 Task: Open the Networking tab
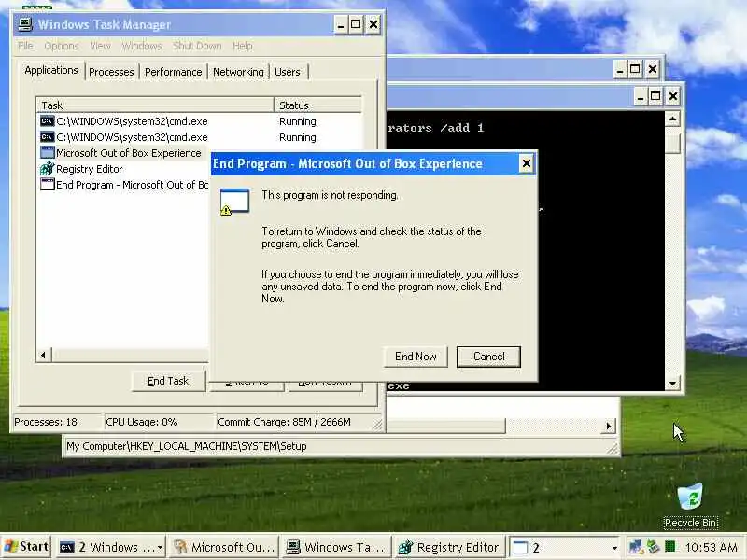pyautogui.click(x=238, y=72)
